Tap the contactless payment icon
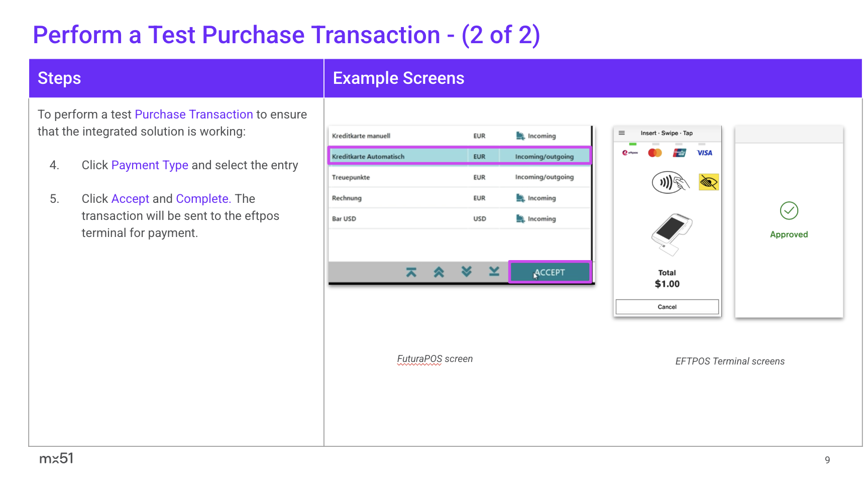Screen dimensions: 868x482 coord(670,182)
